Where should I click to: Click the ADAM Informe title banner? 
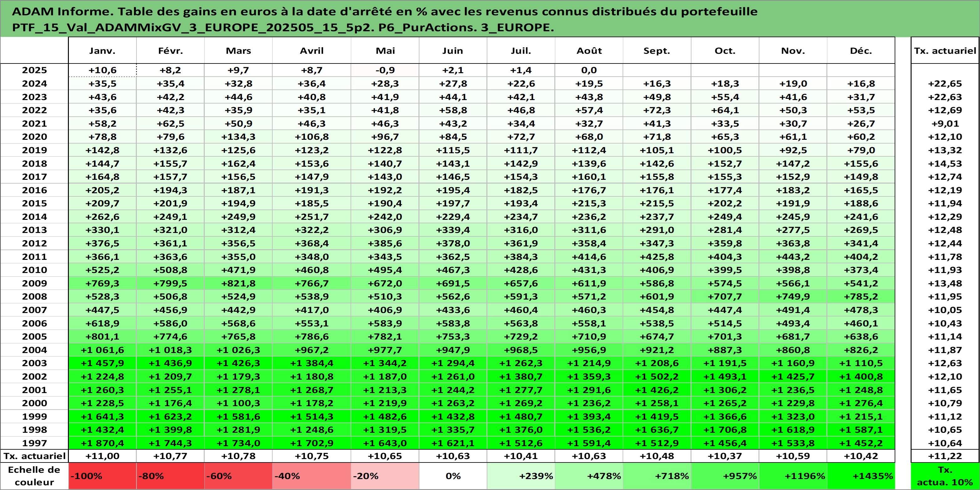tap(490, 19)
